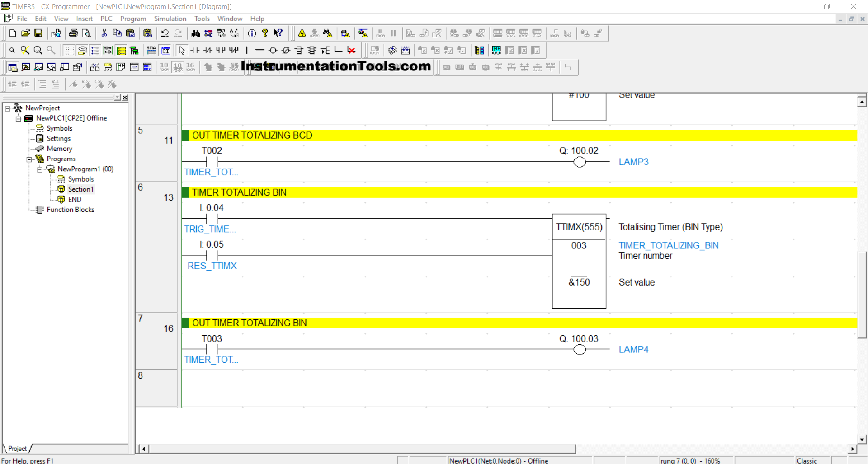Open the Tools menu
Screen dimensions: 868x464
click(x=202, y=19)
